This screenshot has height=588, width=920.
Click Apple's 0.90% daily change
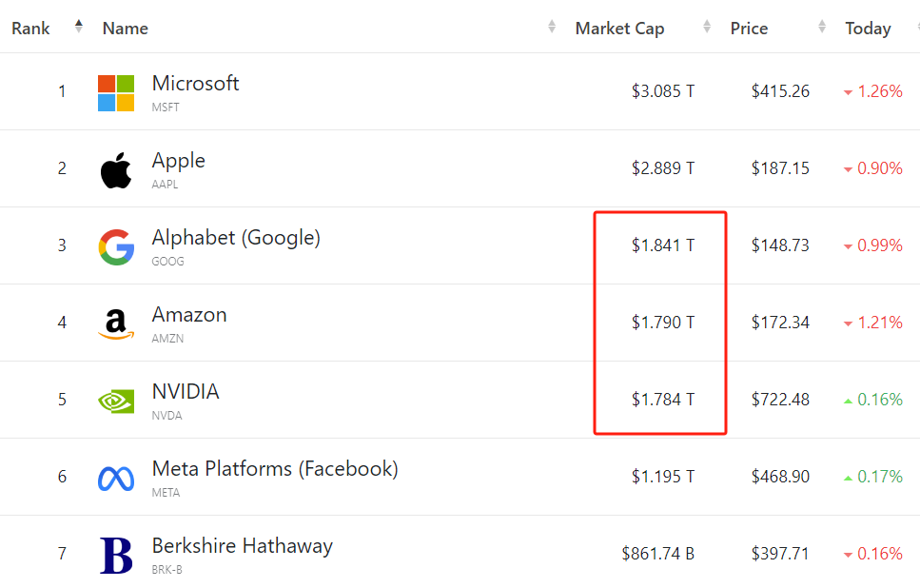(x=879, y=168)
